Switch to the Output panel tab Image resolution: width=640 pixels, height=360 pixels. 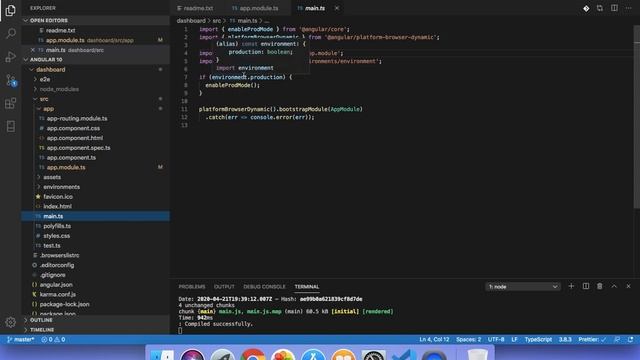pyautogui.click(x=224, y=287)
